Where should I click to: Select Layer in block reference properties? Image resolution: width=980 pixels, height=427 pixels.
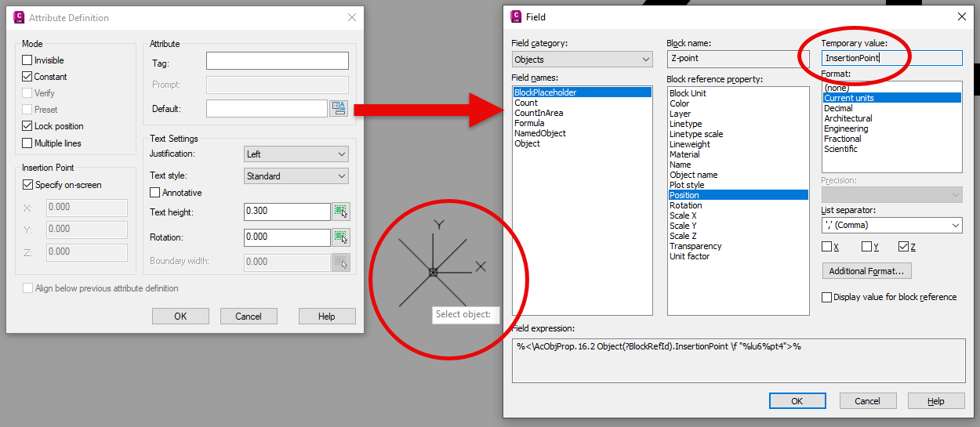pos(681,114)
